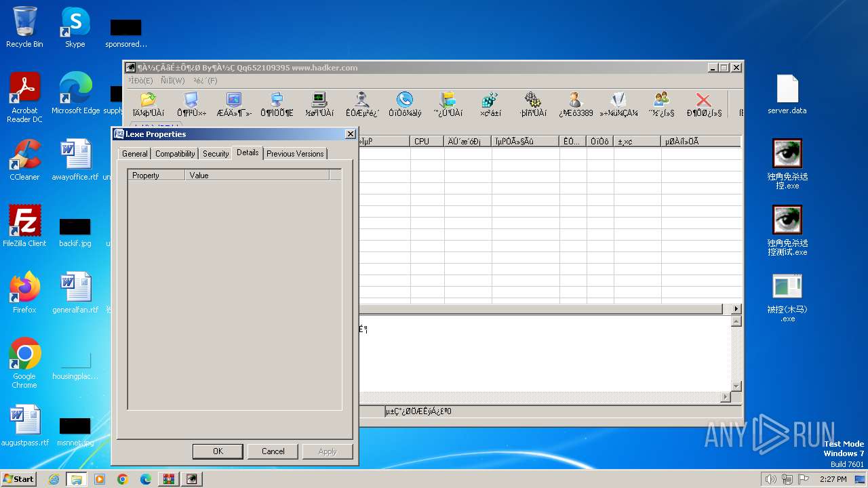Click Apply in l.exe Properties dialog
Image resolution: width=868 pixels, height=488 pixels.
pyautogui.click(x=328, y=451)
